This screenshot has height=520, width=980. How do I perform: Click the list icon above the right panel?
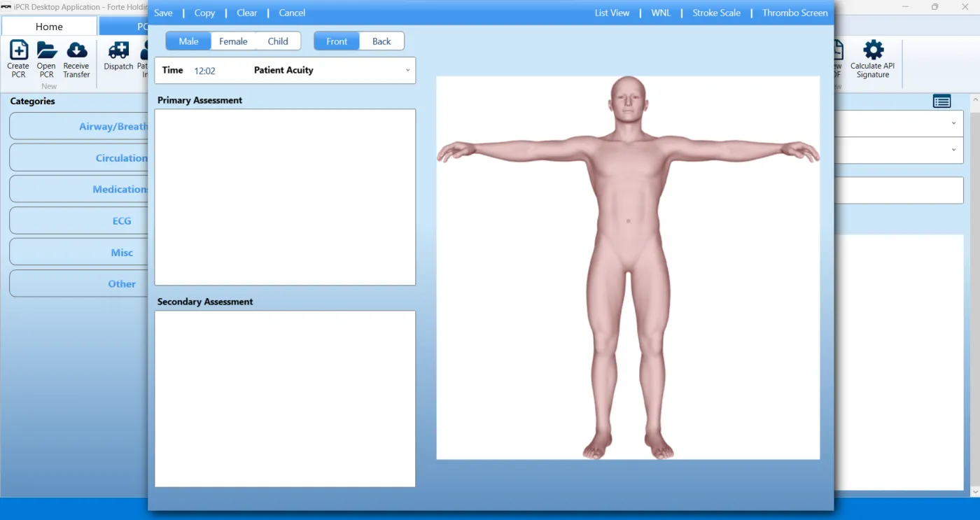(x=941, y=101)
